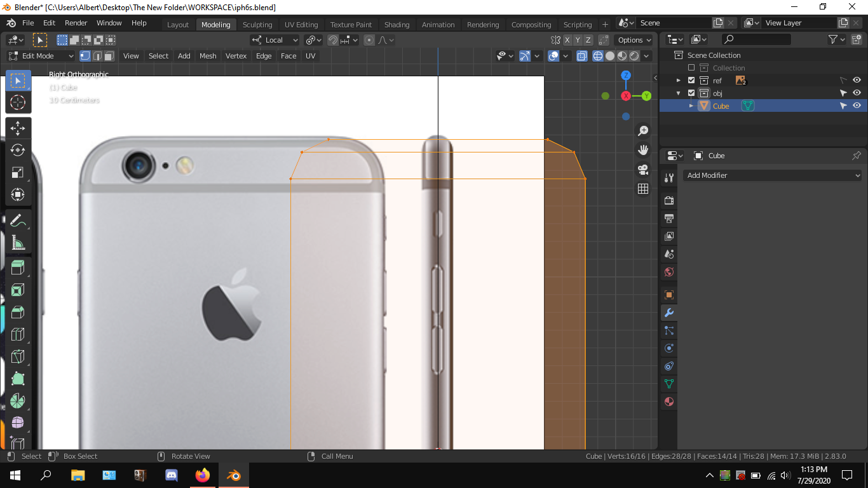Open the View Layer properties tab
This screenshot has width=868, height=488.
click(x=668, y=236)
